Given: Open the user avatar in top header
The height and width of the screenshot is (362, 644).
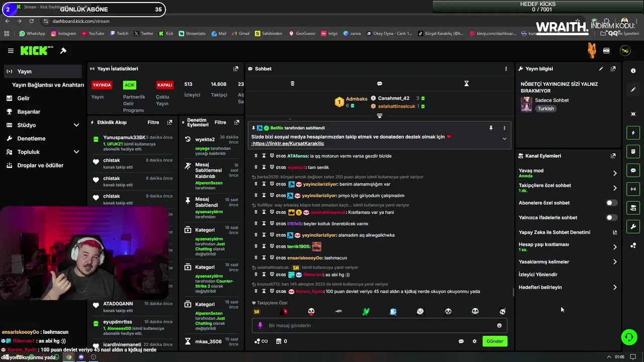Looking at the screenshot, I should pyautogui.click(x=625, y=51).
